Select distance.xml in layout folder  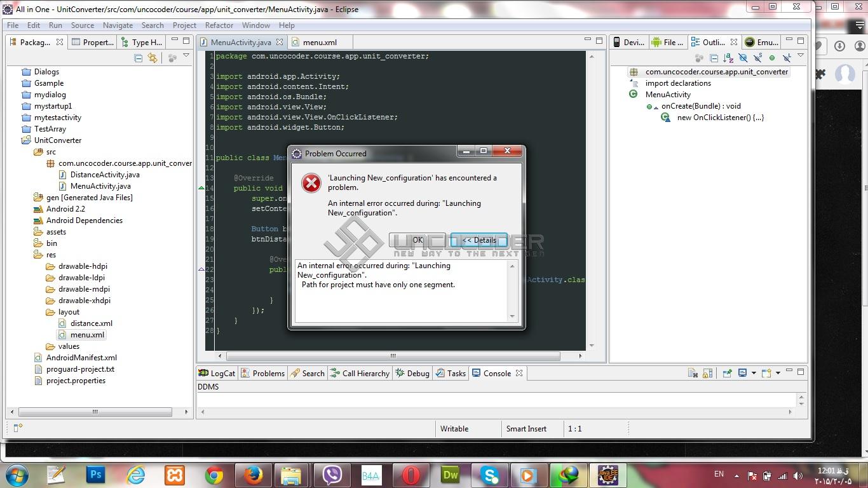pyautogui.click(x=92, y=323)
